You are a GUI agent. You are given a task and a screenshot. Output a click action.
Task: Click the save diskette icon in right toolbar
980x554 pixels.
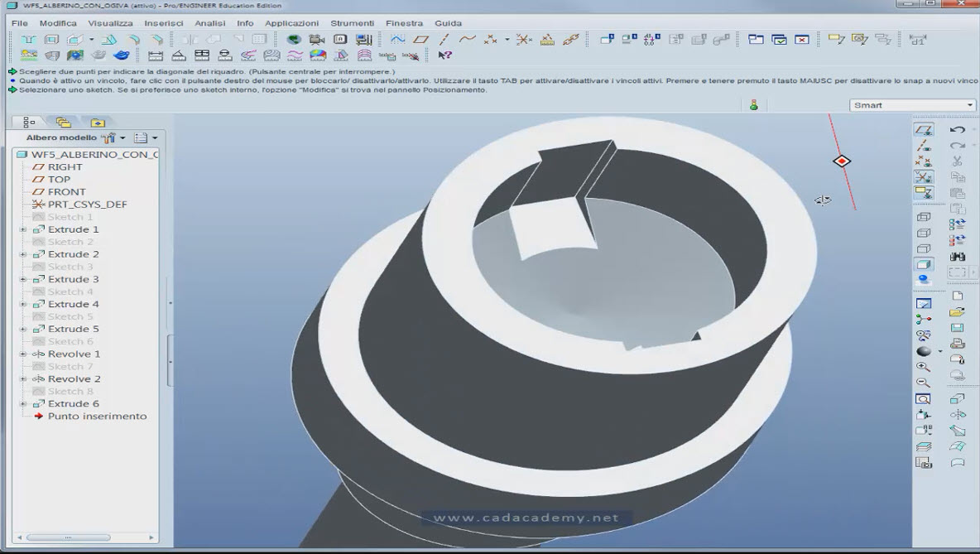click(957, 328)
